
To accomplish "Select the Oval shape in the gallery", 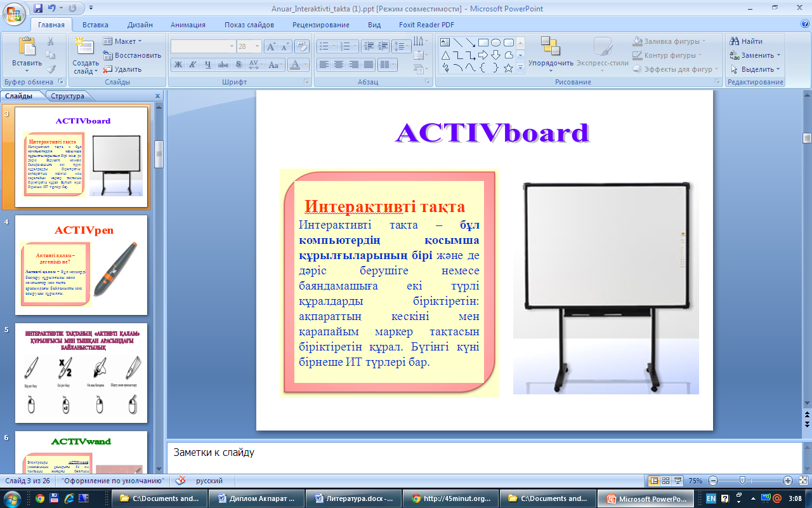I will (x=496, y=43).
